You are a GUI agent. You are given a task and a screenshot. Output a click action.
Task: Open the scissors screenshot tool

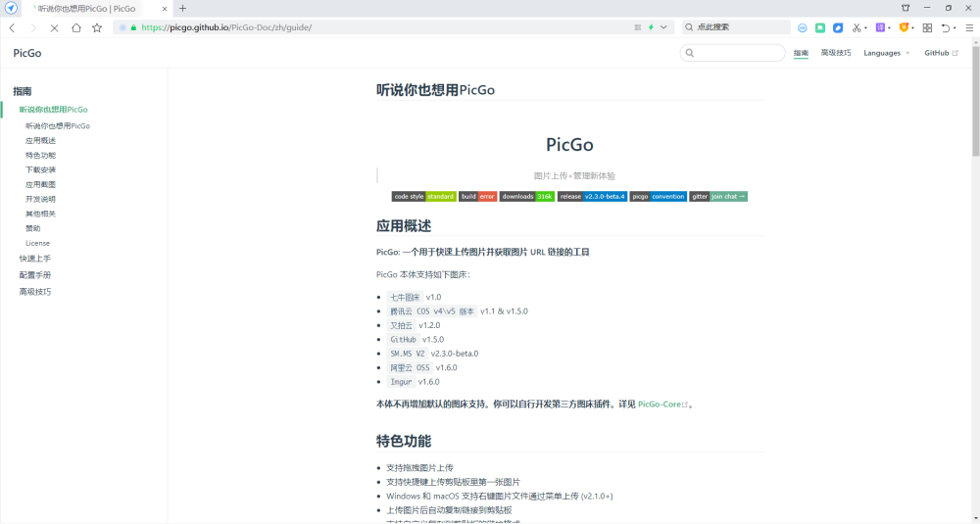point(857,27)
